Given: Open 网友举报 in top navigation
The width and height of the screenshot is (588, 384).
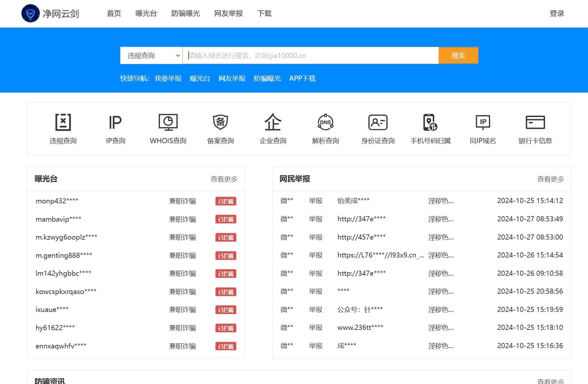Looking at the screenshot, I should tap(229, 13).
